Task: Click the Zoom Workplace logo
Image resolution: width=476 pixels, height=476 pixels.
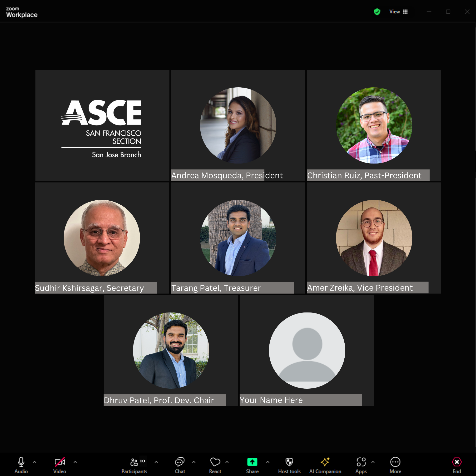Action: click(x=22, y=12)
